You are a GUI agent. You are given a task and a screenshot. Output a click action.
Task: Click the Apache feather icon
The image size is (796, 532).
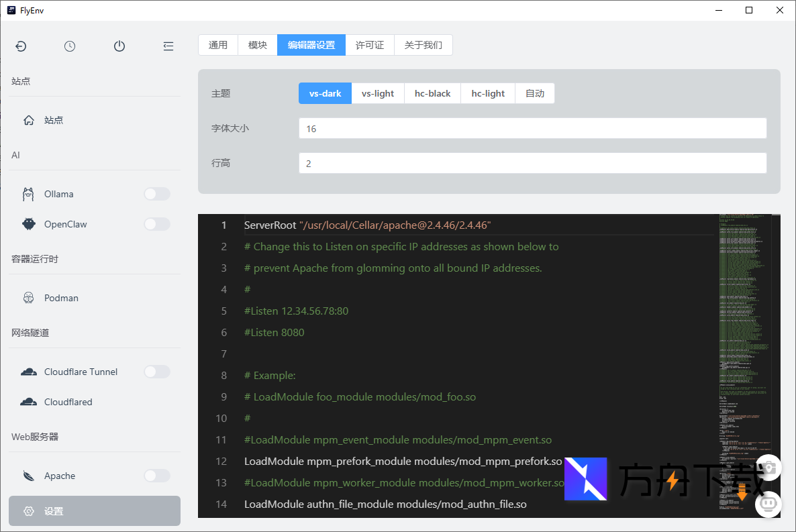tap(28, 476)
